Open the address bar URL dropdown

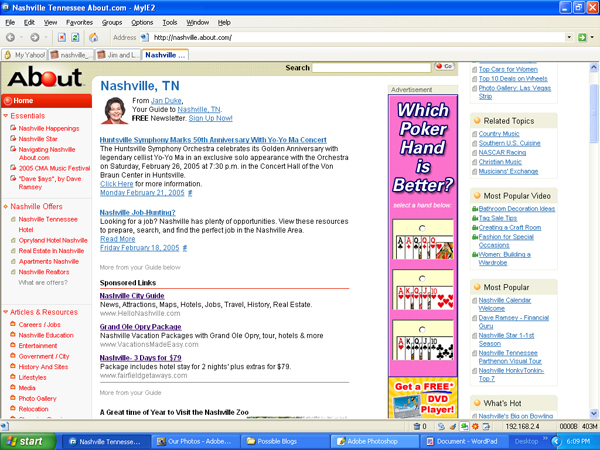(569, 37)
